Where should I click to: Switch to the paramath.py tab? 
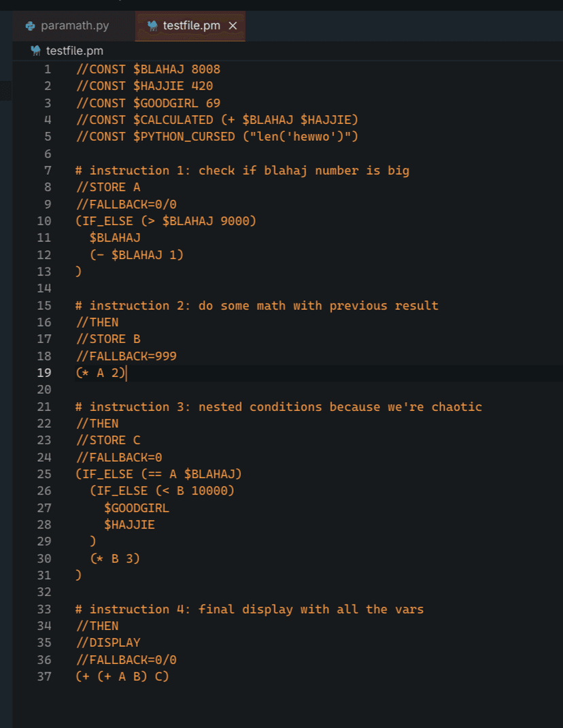pos(74,26)
